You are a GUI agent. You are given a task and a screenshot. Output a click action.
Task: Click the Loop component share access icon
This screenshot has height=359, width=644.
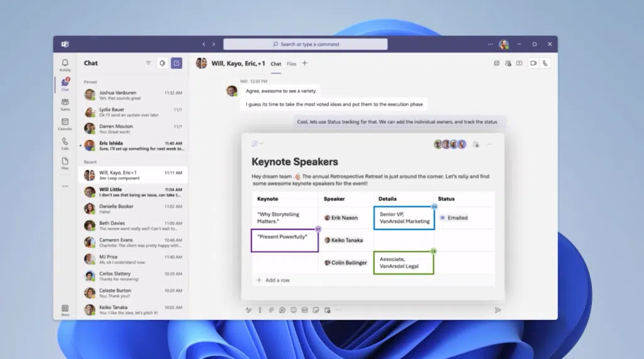coord(475,144)
